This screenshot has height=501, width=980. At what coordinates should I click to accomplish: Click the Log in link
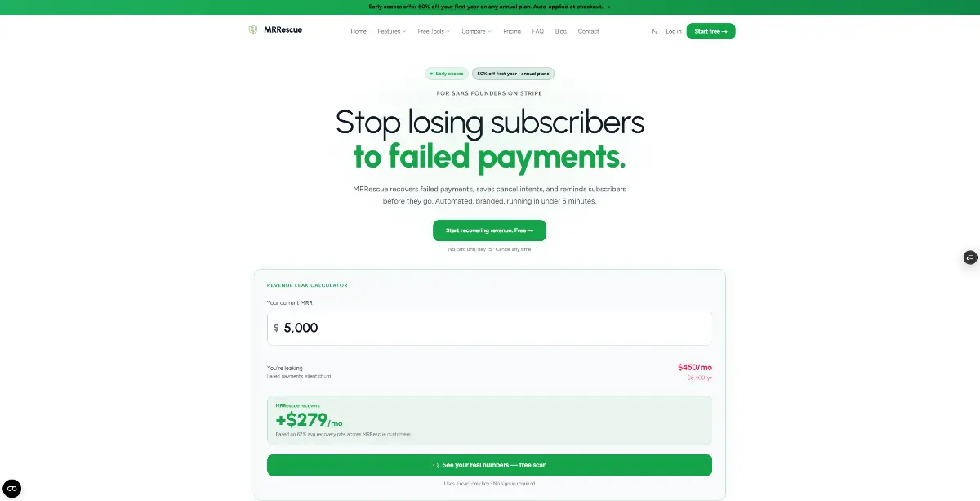(673, 31)
